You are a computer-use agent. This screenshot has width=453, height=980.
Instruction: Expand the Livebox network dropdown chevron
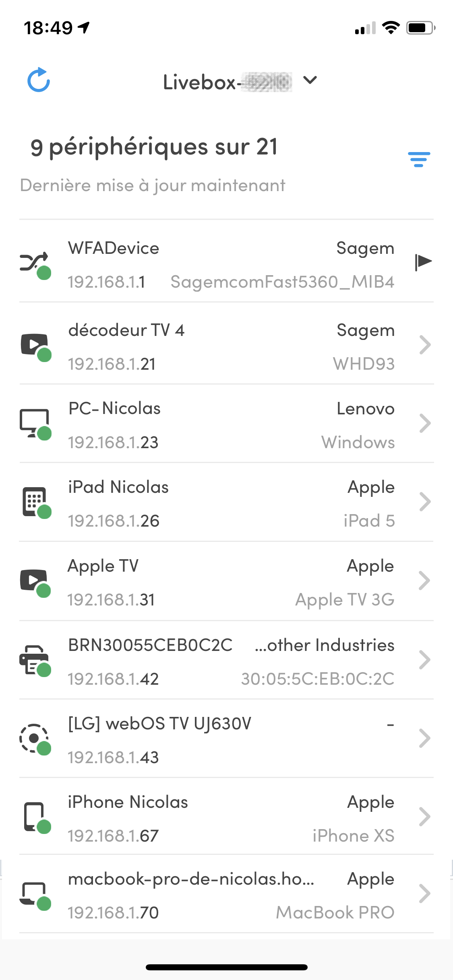click(x=310, y=80)
